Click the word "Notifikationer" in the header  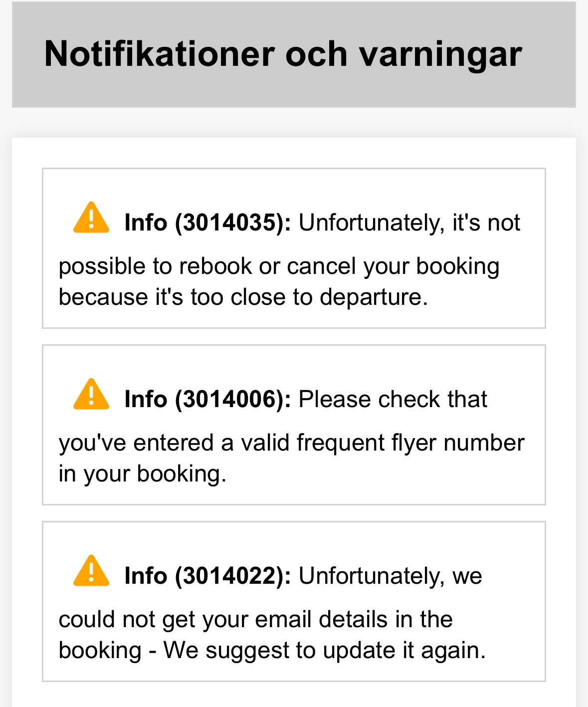(160, 54)
